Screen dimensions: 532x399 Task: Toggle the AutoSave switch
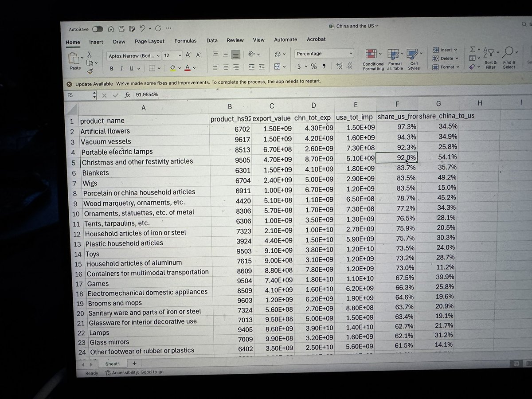[98, 29]
